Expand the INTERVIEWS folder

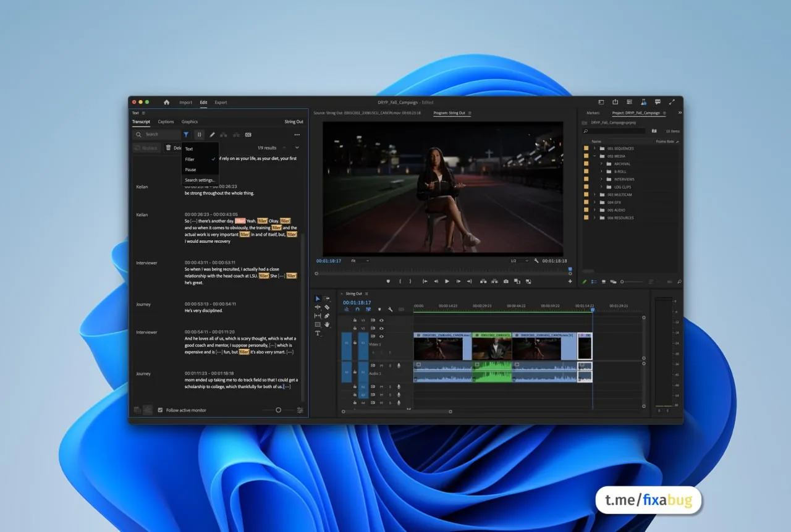pos(601,179)
